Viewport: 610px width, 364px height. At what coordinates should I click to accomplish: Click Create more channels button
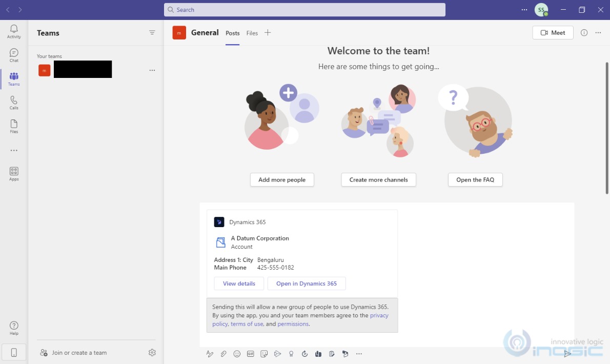(x=378, y=179)
